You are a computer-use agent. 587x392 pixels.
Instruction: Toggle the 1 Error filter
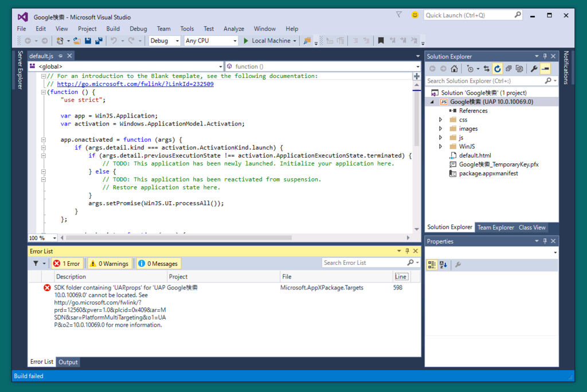tap(66, 264)
